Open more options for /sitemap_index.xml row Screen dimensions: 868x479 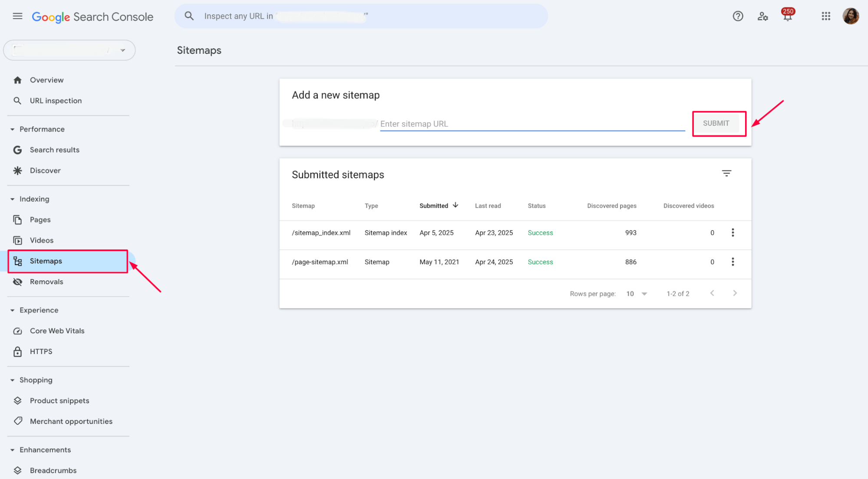click(733, 233)
